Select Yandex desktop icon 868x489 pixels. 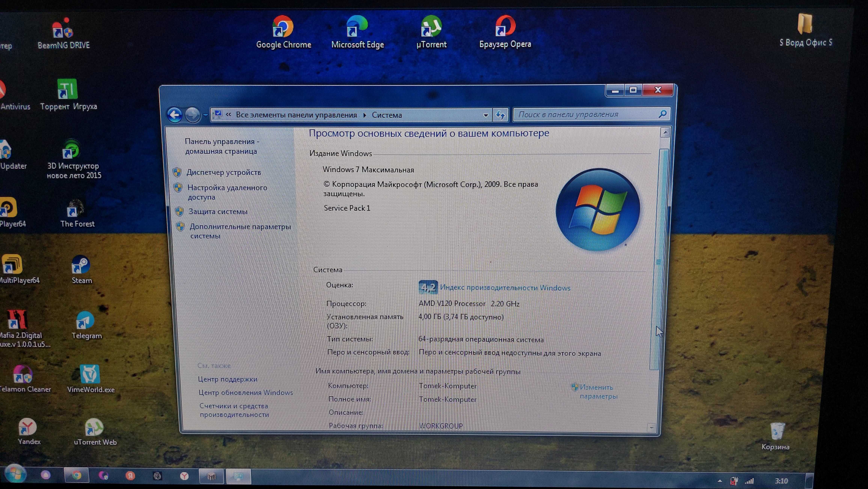29,432
